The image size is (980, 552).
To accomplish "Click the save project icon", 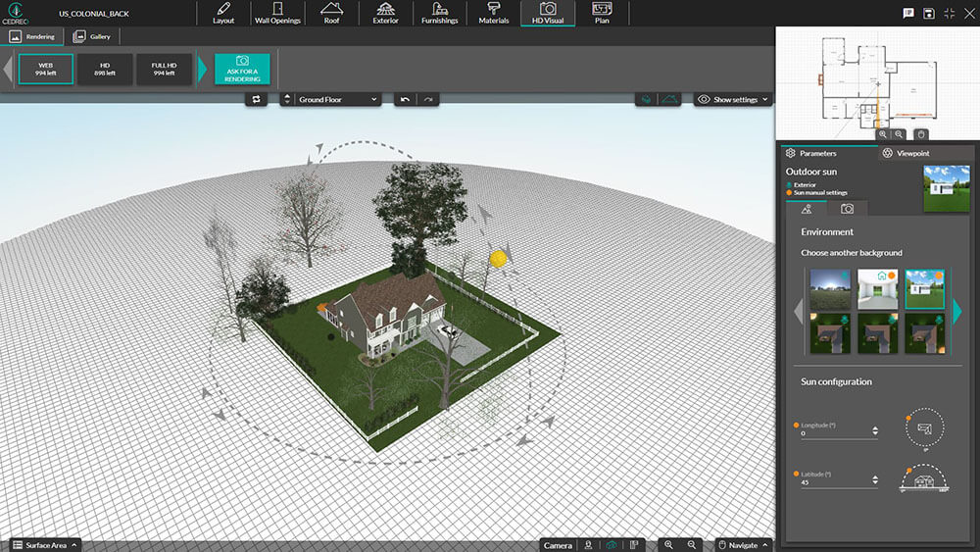I will pos(929,13).
